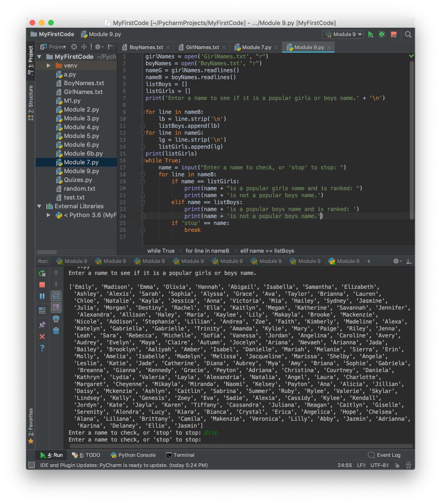441x504 pixels.
Task: Run Module 9 with the green play icon
Action: click(371, 34)
